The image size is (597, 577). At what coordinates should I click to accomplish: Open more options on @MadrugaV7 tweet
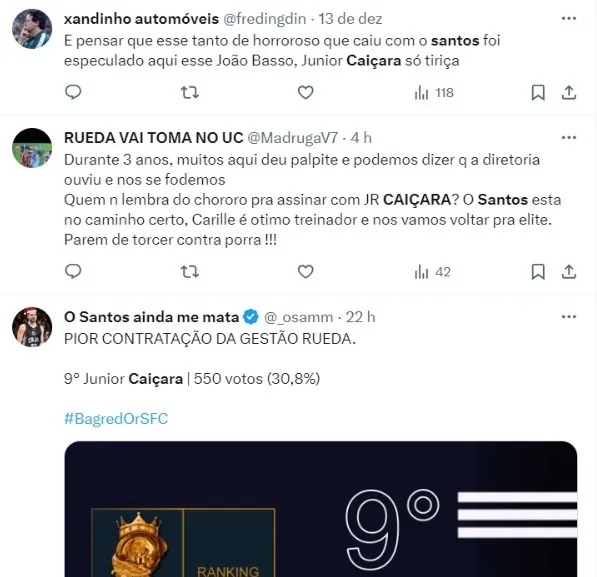point(569,137)
